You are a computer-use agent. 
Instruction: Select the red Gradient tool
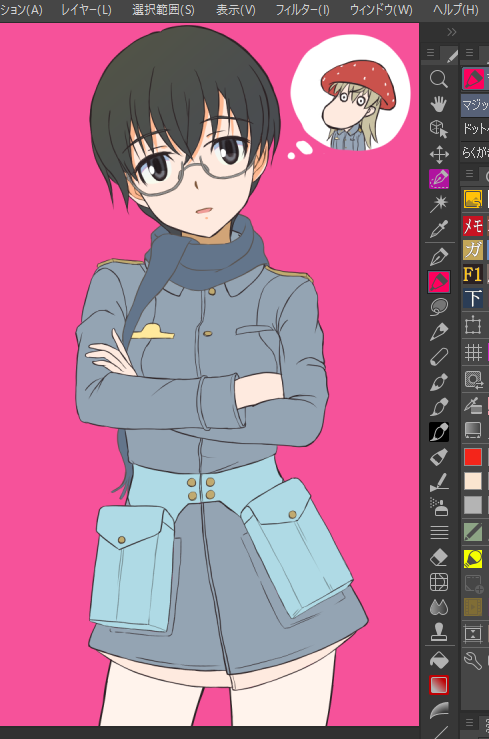(x=439, y=685)
